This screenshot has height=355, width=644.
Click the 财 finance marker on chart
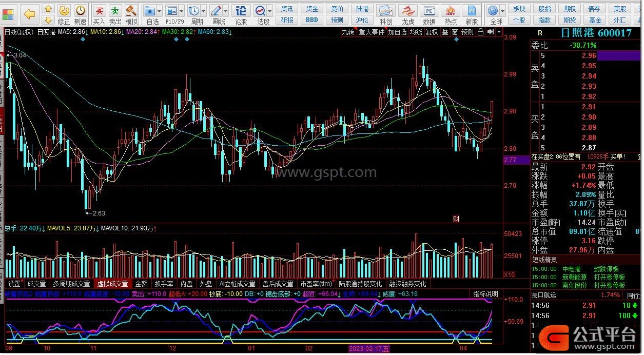[456, 219]
